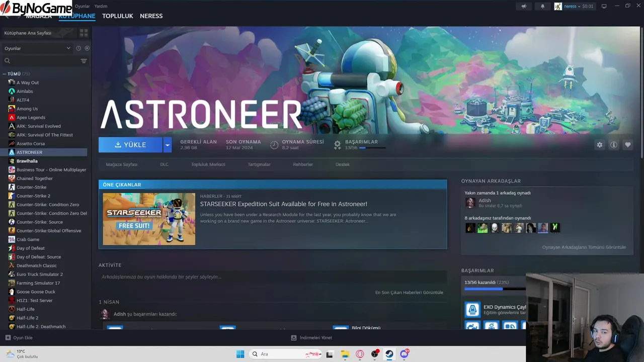This screenshot has height=362, width=644.
Task: Open the Mağaza Sayfası link
Action: point(121,164)
